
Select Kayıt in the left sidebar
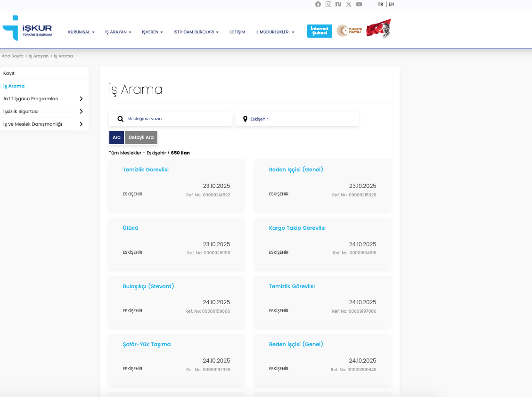[9, 73]
